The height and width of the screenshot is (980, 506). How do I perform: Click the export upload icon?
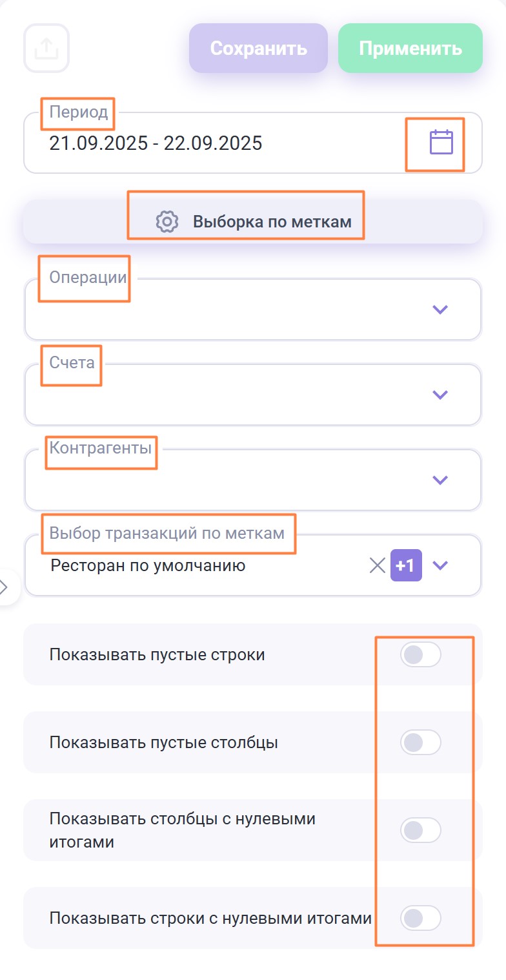46,48
